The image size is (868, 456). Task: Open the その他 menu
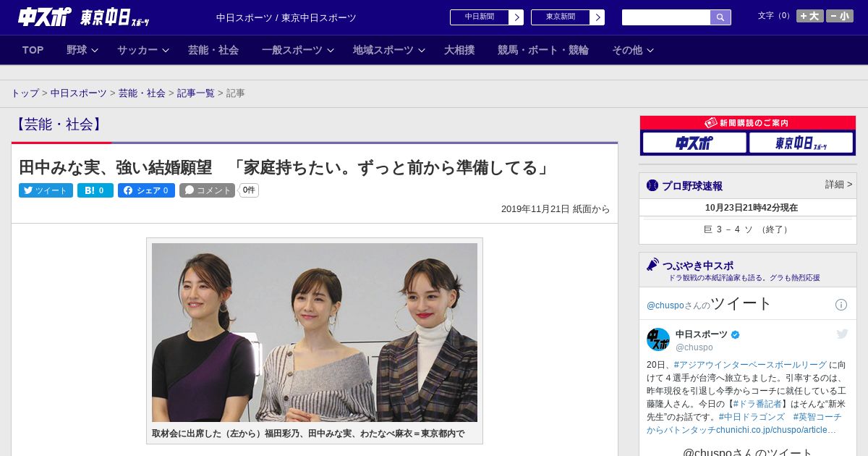(627, 50)
